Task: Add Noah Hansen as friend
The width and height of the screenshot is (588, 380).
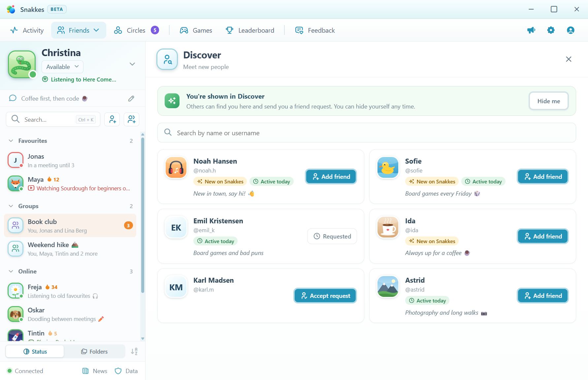Action: 331,177
